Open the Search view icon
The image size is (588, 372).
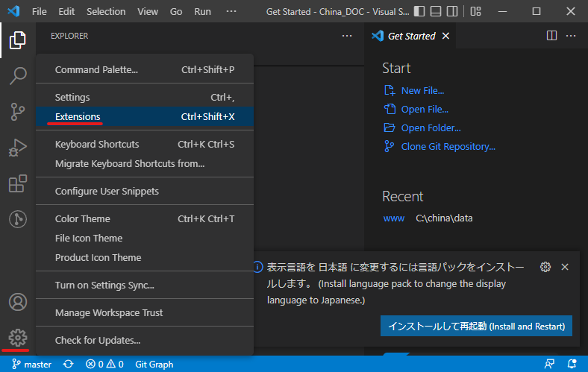(18, 76)
